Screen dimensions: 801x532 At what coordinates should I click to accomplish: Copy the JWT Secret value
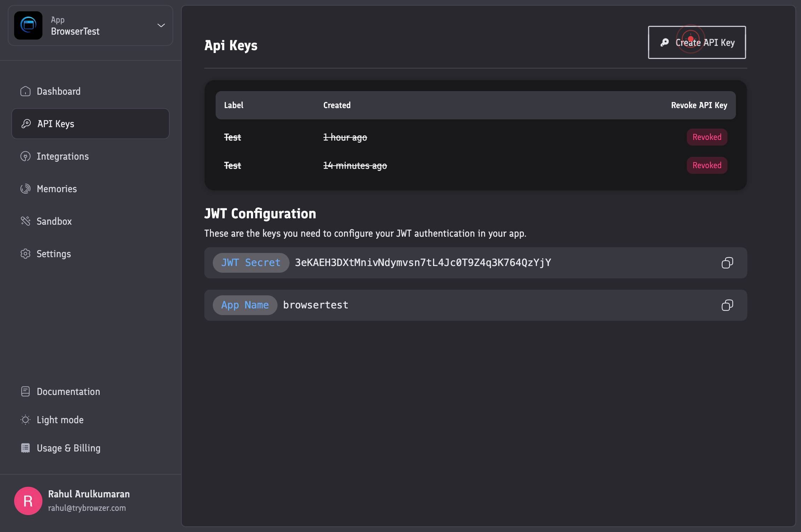(x=727, y=263)
